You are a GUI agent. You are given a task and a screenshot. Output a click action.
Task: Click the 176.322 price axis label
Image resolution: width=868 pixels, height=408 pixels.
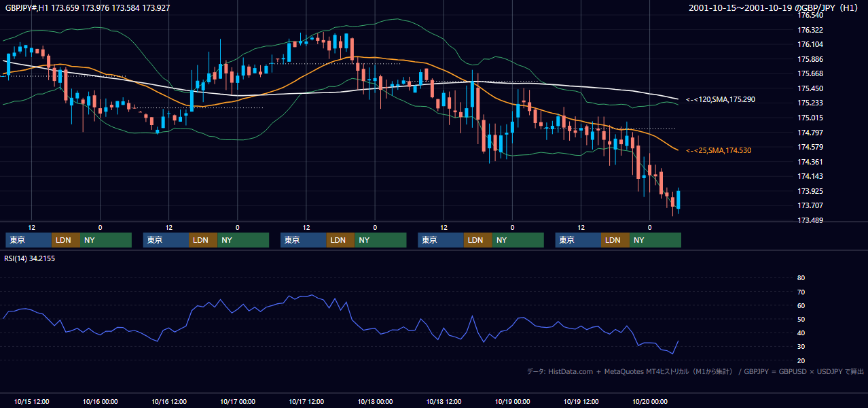[x=810, y=30]
